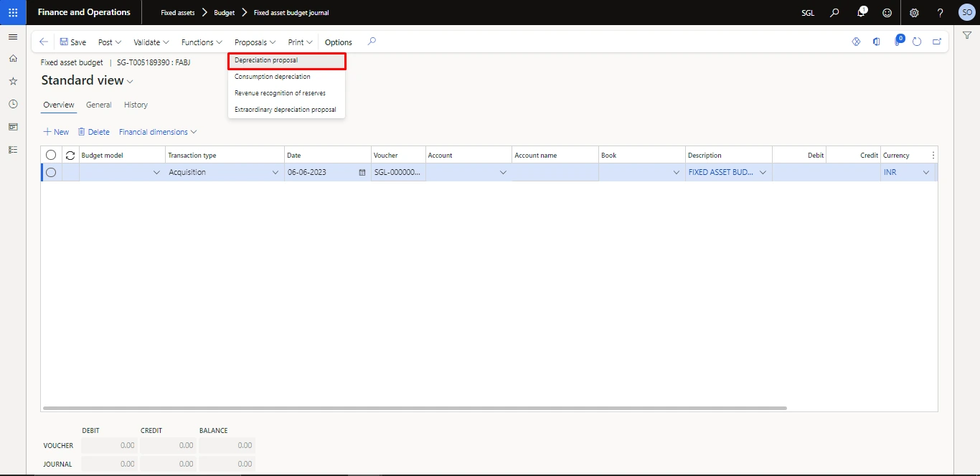Viewport: 980px width, 476px height.
Task: Select Consumption depreciation menu item
Action: (x=286, y=77)
